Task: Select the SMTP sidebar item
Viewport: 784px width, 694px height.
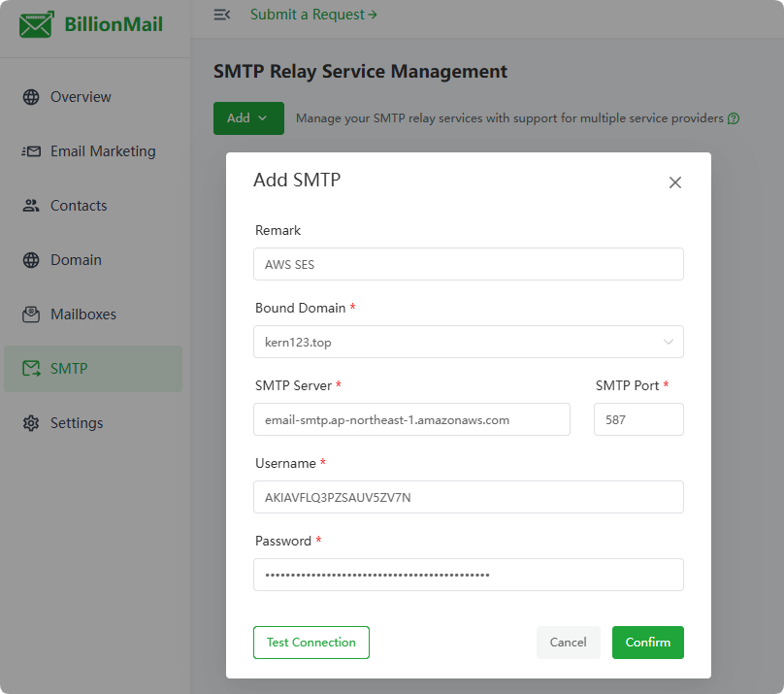Action: 93,369
